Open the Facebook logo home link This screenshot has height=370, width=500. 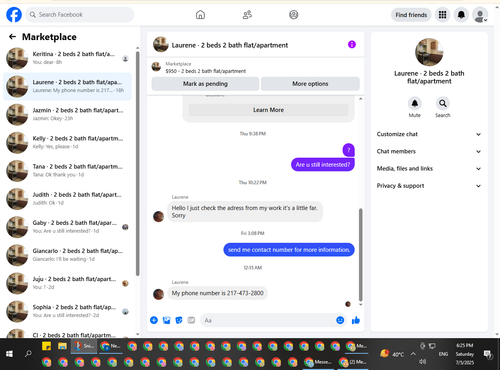click(x=14, y=15)
